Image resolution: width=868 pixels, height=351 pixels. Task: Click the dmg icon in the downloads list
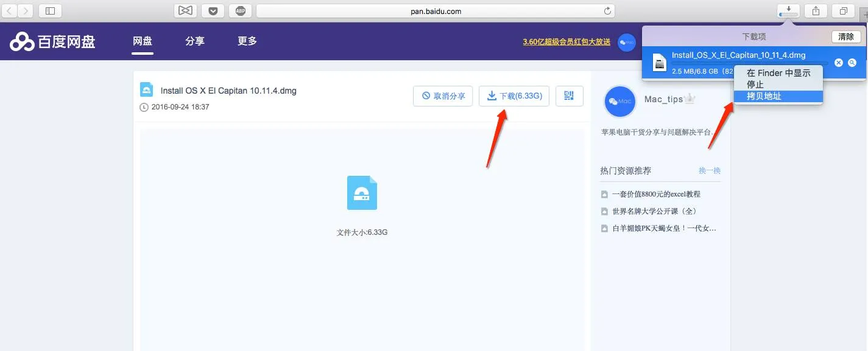pyautogui.click(x=659, y=63)
